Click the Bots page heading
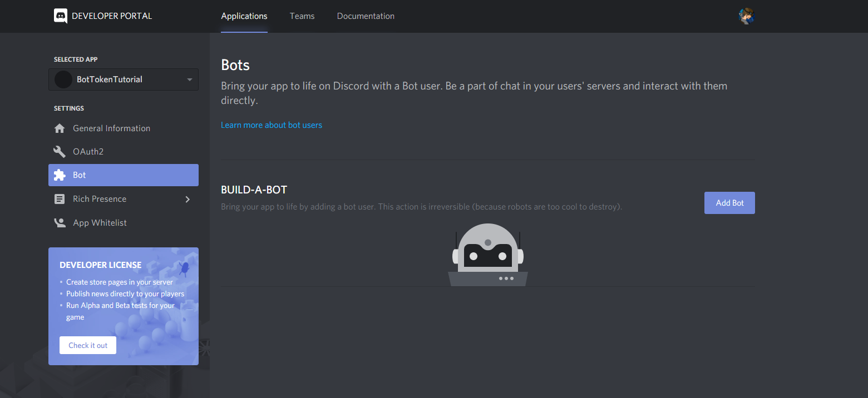 235,65
